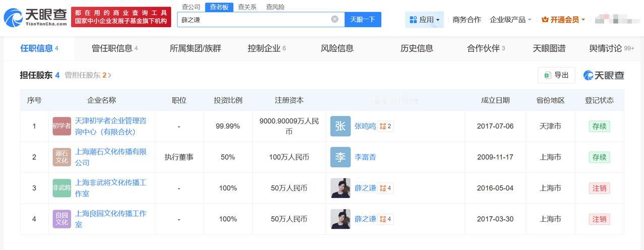Image resolution: width=644 pixels, height=250 pixels.
Task: Open the 薛之谦 link in row 4
Action: 365,219
